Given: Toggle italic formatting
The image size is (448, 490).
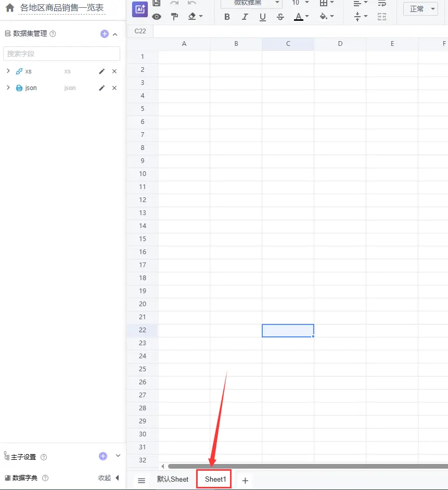Looking at the screenshot, I should [245, 17].
